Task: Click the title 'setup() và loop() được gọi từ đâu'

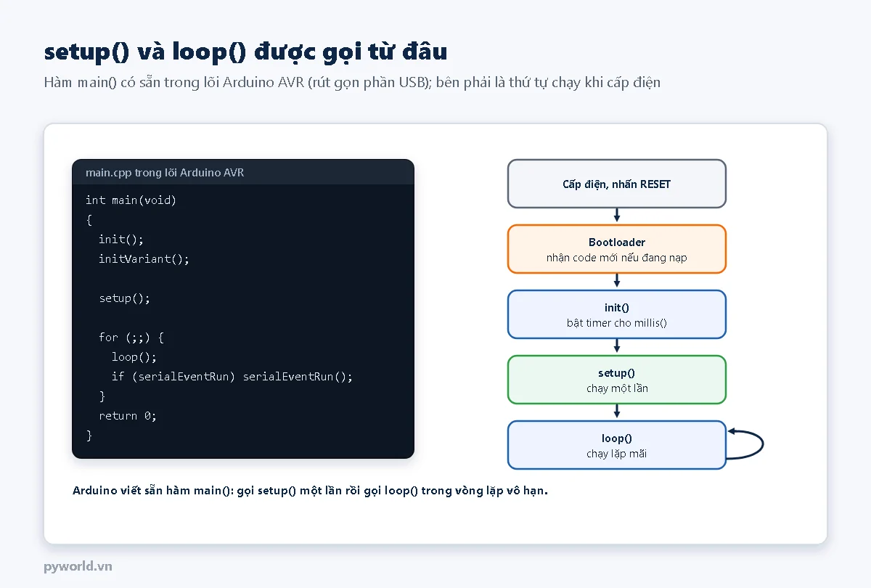Action: point(245,52)
